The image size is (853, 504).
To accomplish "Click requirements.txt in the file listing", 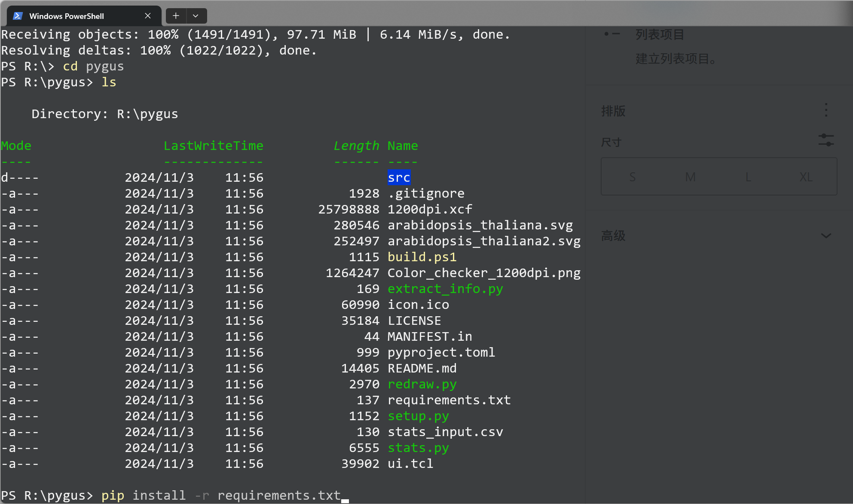I will coord(449,400).
